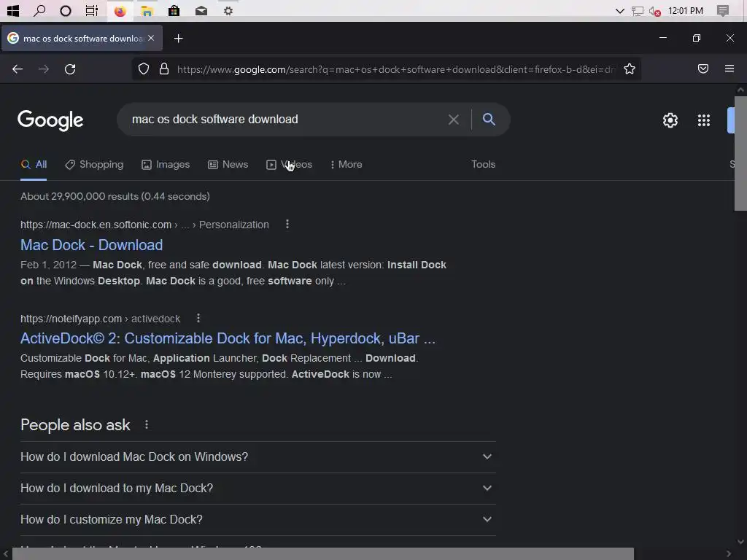Open the More search categories menu
Viewport: 747px width, 560px height.
[347, 165]
